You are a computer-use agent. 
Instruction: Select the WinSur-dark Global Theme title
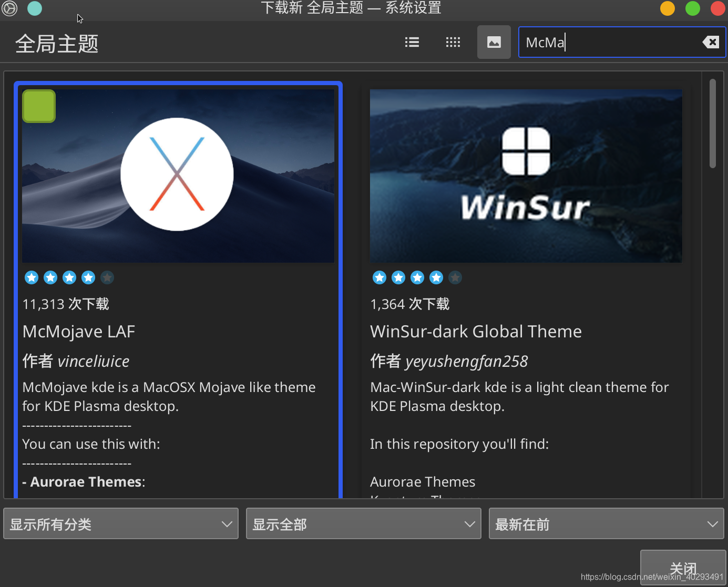click(476, 332)
